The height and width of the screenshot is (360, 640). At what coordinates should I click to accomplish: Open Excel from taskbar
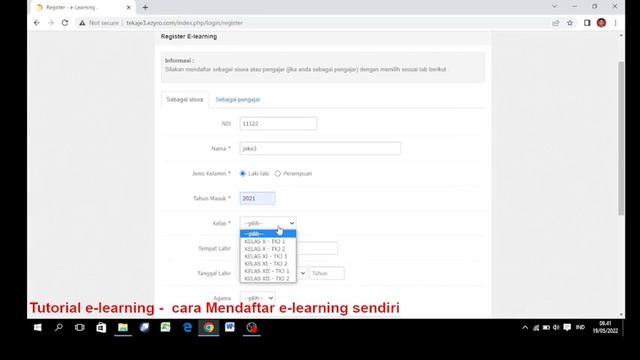(x=165, y=327)
